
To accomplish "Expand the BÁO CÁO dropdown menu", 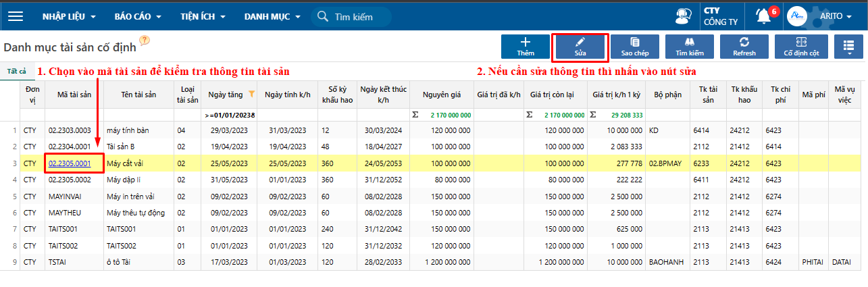I will click(x=138, y=16).
